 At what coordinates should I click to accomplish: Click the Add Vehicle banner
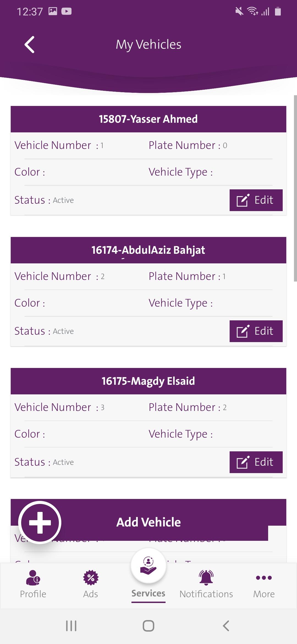coord(148,522)
